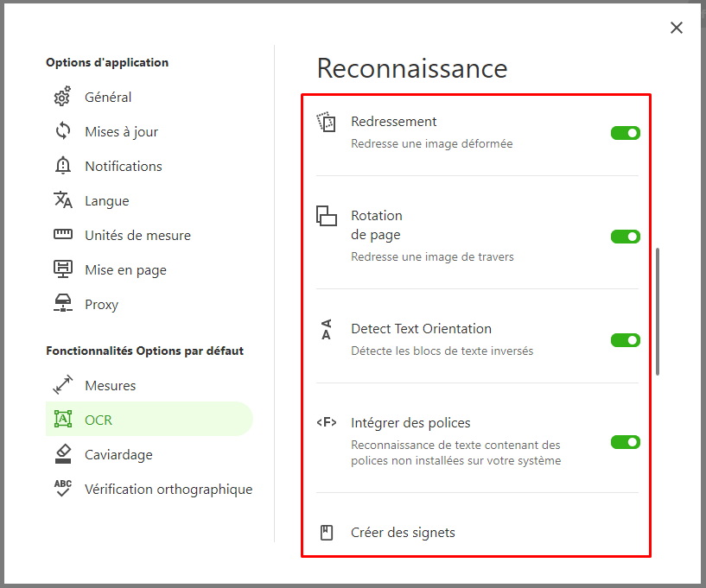The image size is (706, 588).
Task: Select the Proxy network icon
Action: pos(62,304)
